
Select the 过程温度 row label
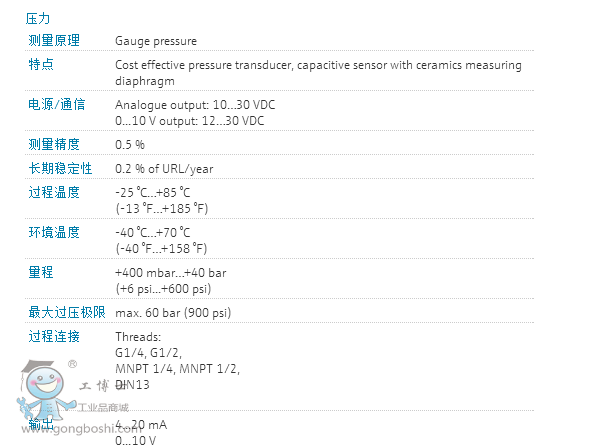click(x=54, y=192)
